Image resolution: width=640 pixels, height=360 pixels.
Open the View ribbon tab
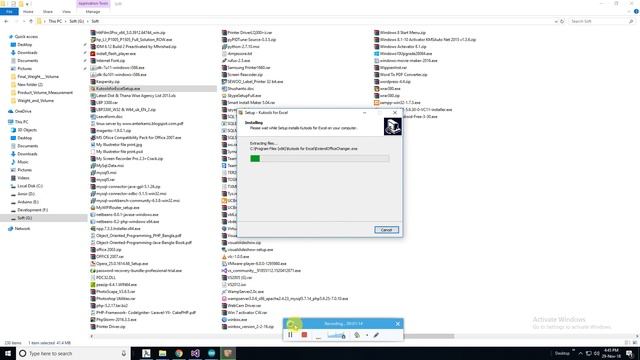pos(66,11)
